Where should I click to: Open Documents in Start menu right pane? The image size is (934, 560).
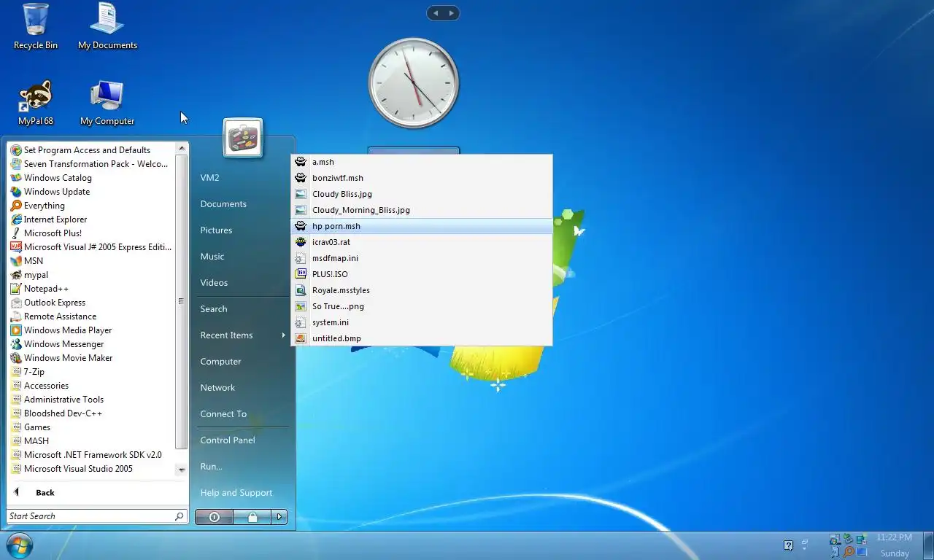point(223,204)
